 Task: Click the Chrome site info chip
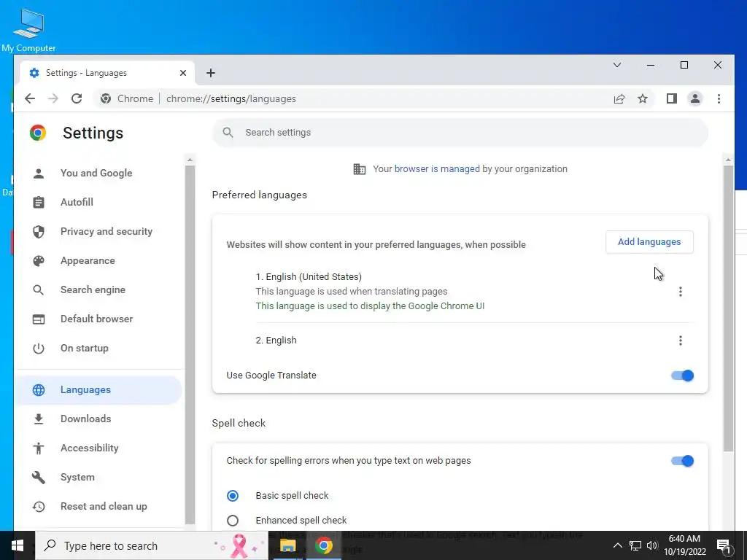point(127,98)
